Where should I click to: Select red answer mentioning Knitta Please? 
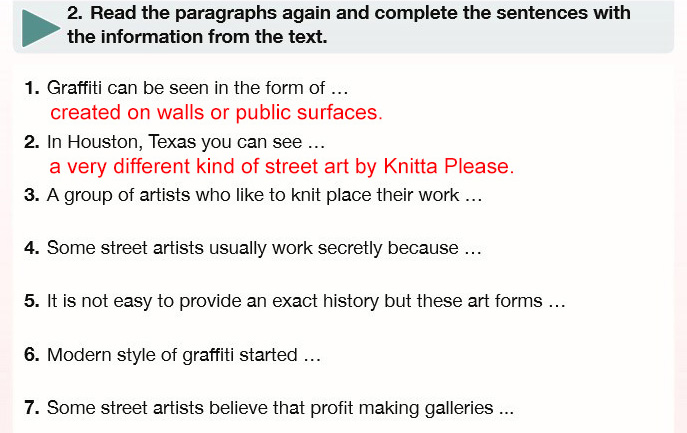tap(282, 167)
